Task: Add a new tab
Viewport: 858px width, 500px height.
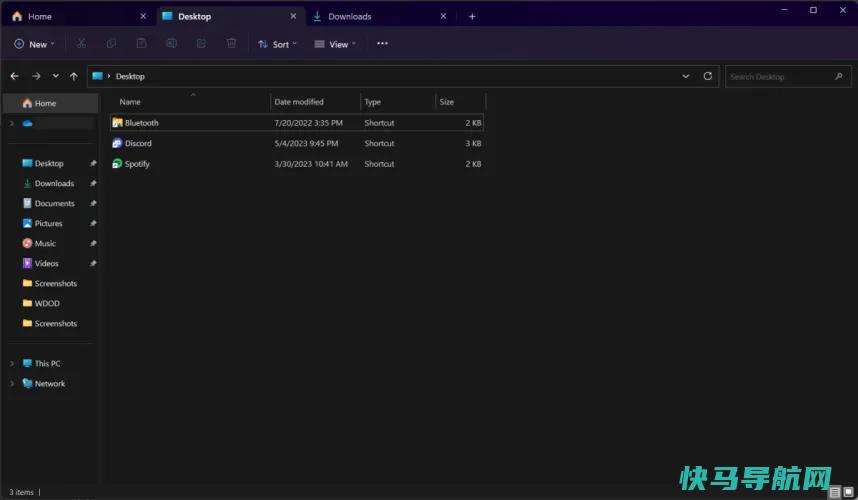Action: pos(472,16)
